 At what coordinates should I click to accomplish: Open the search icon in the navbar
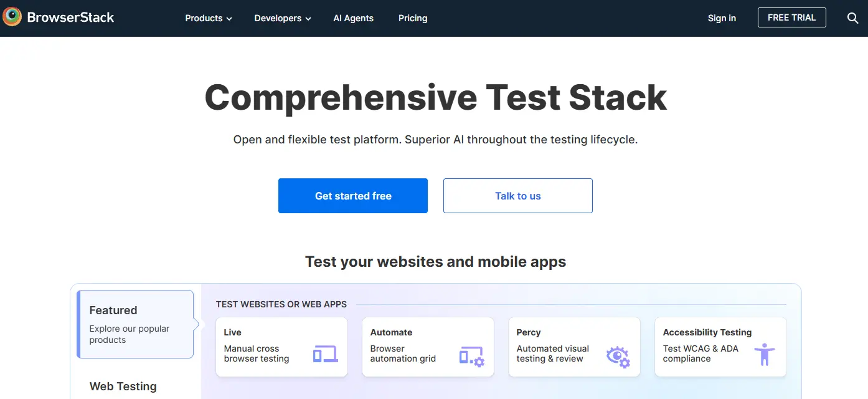tap(852, 18)
